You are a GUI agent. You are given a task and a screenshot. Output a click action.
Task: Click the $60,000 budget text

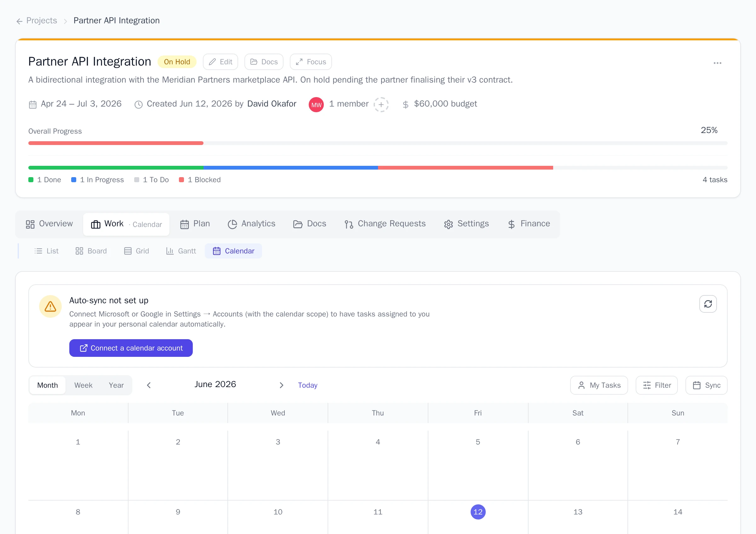click(445, 104)
